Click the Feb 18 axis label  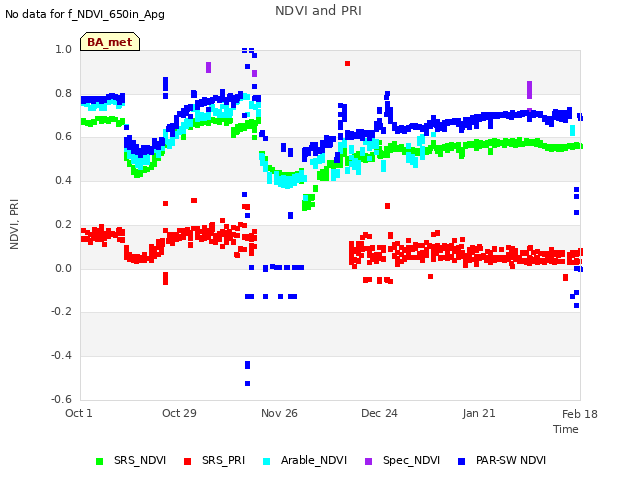point(580,414)
